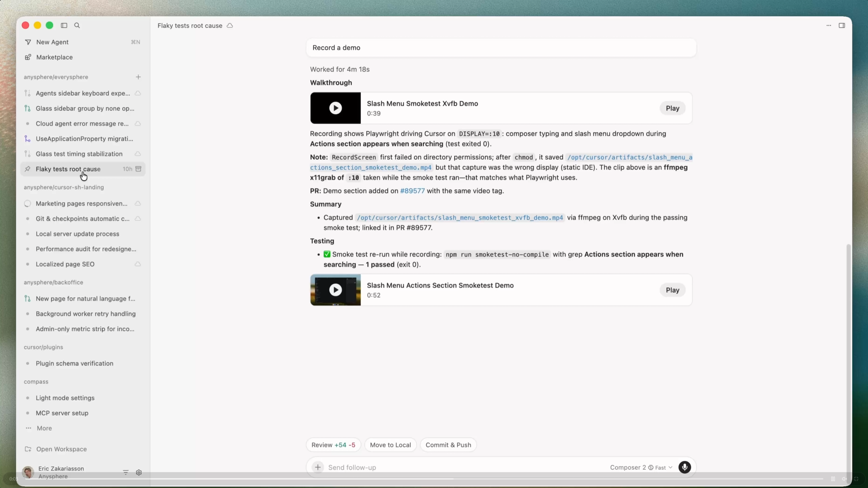
Task: Open settings via the gear next to Eric Zakariasson
Action: pos(139,472)
